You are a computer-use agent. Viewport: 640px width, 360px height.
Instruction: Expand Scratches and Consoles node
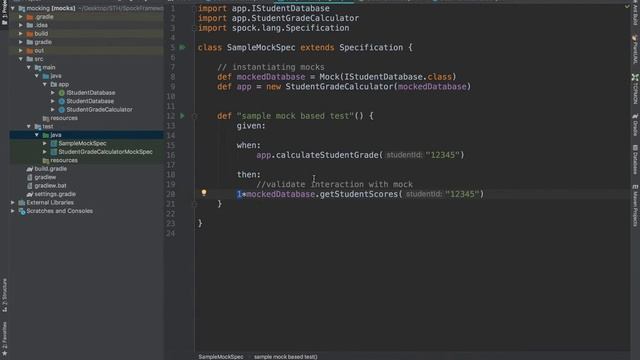click(x=13, y=211)
